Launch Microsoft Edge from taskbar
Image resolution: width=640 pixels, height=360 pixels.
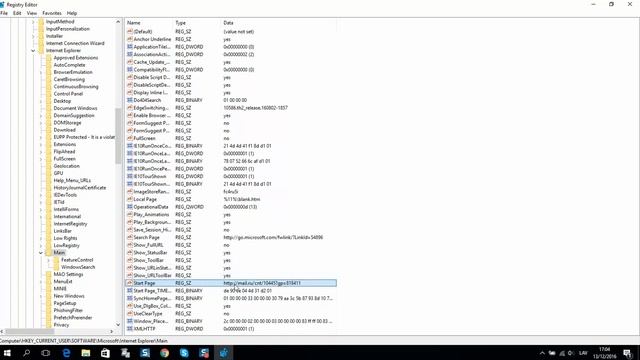(66, 353)
